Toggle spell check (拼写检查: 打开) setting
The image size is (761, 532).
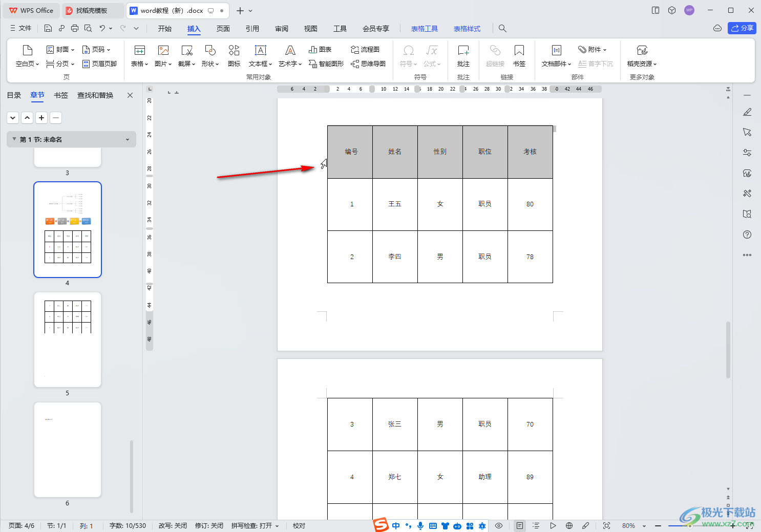click(x=255, y=526)
